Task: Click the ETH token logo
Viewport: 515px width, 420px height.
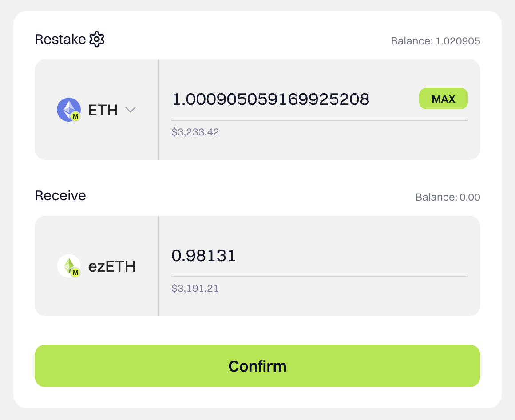Action: [68, 108]
